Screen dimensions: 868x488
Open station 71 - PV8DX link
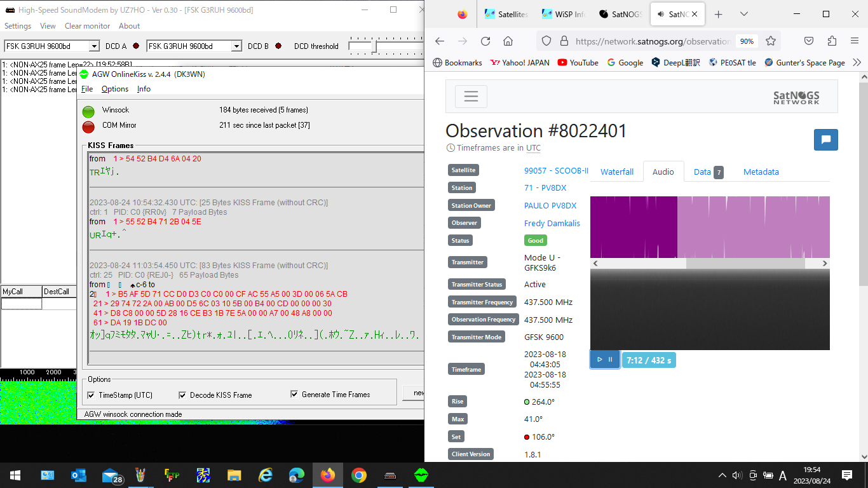pos(545,188)
